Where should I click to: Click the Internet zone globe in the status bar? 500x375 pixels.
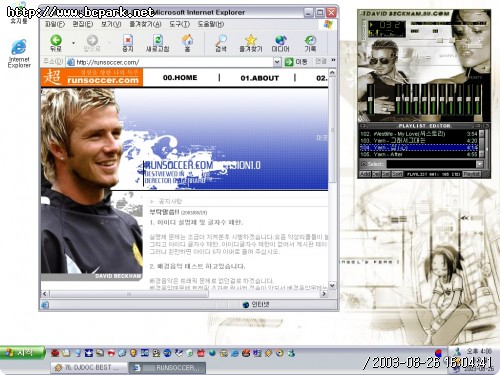click(x=246, y=305)
